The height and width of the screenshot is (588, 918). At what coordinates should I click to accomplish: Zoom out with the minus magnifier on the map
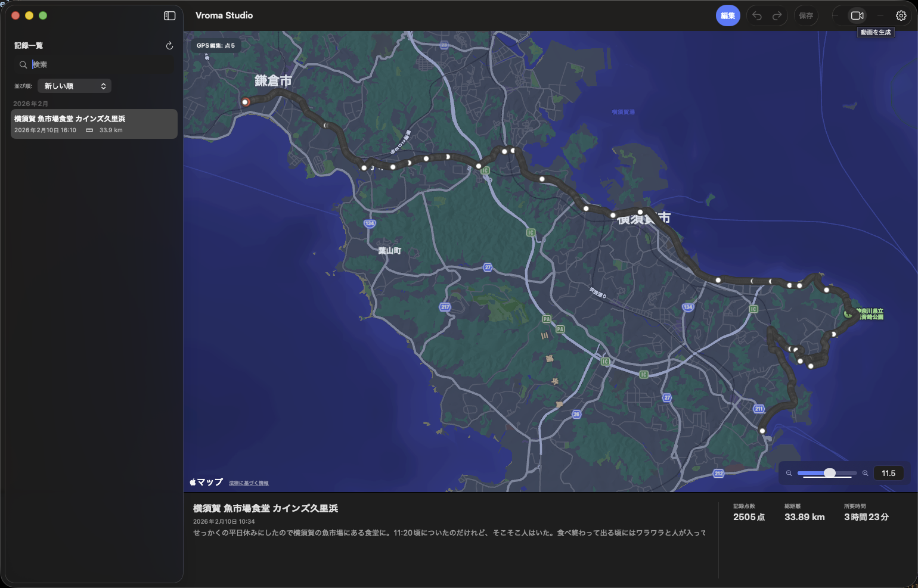[789, 473]
